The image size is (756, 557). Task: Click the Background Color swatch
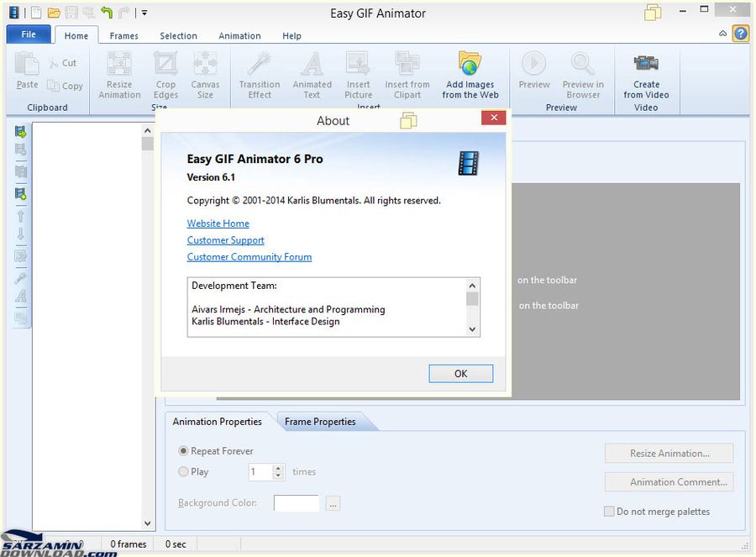[x=296, y=503]
